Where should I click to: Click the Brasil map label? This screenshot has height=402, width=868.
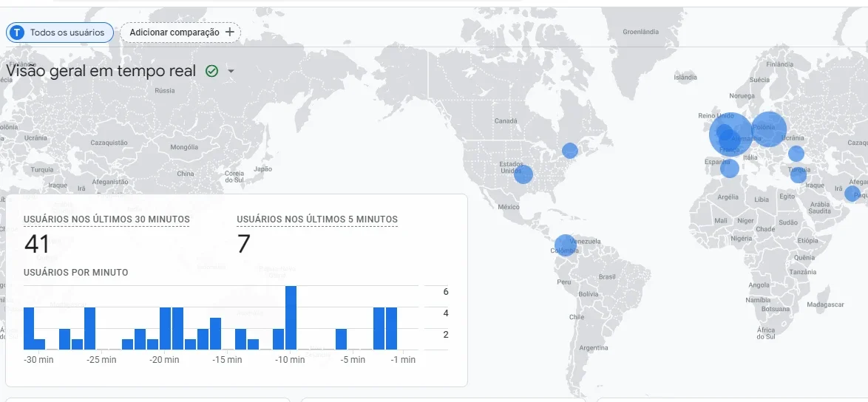(x=607, y=276)
